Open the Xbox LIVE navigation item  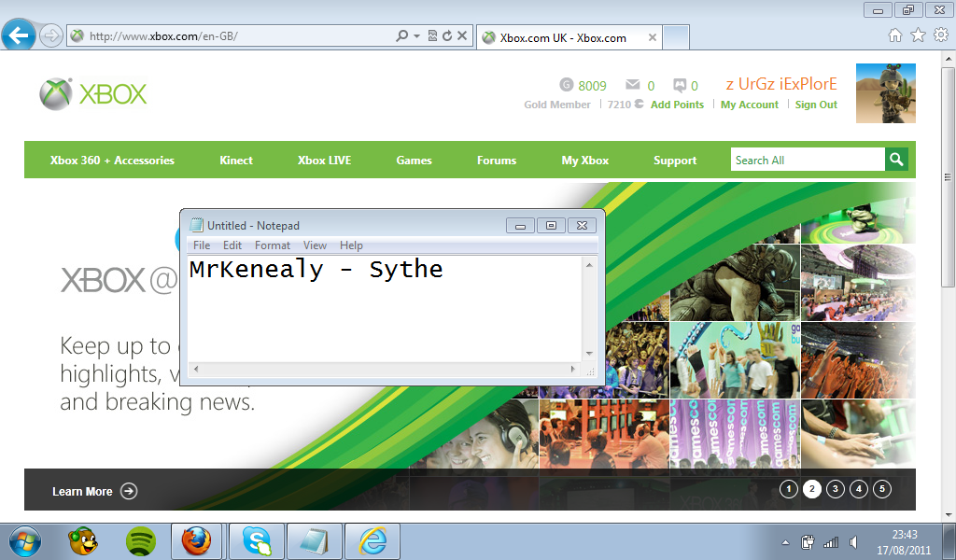[324, 161]
